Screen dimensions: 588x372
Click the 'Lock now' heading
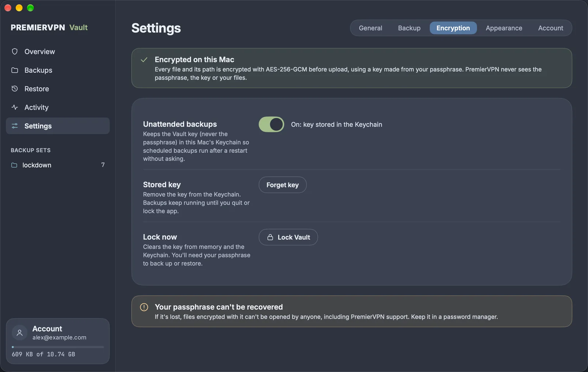(160, 237)
